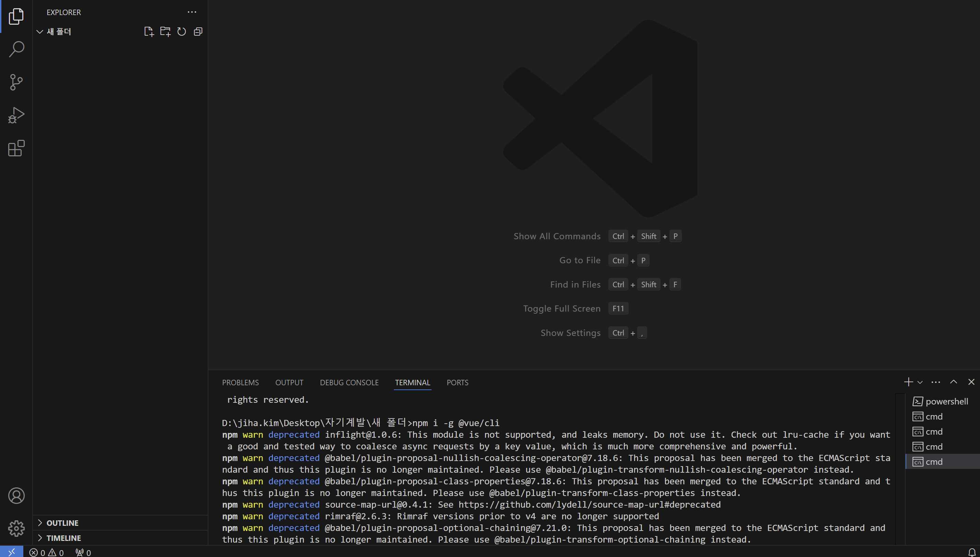Open Explorer views and more actions menu
The width and height of the screenshot is (980, 557).
(x=192, y=12)
